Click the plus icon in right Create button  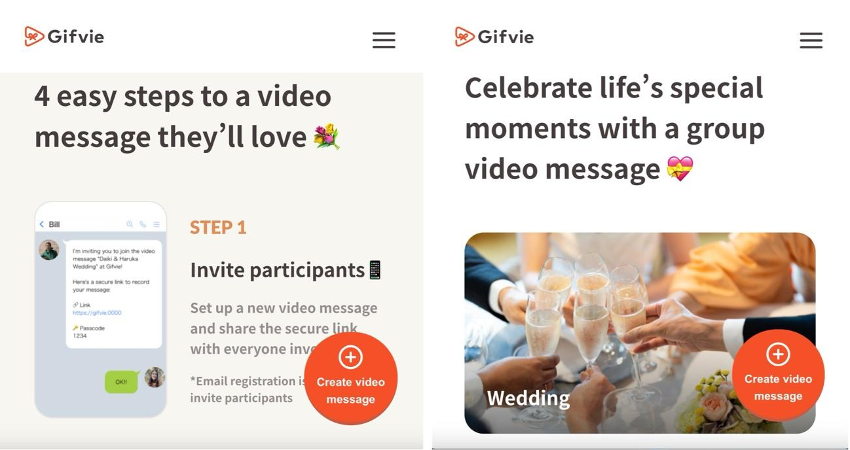click(x=778, y=354)
